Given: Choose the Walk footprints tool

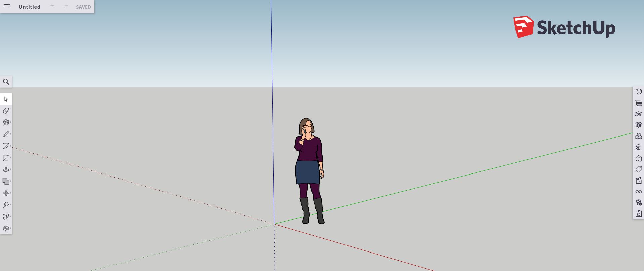Looking at the screenshot, I should click(x=6, y=217).
